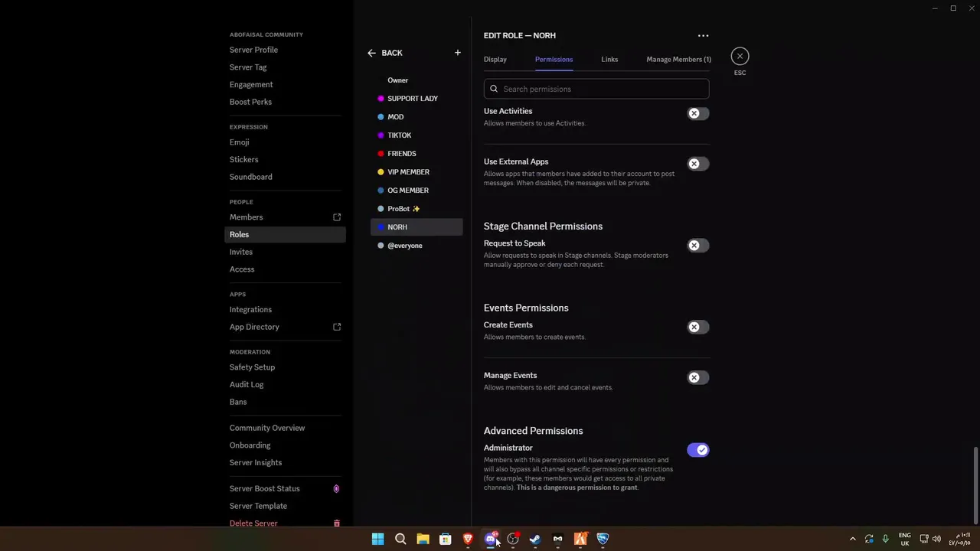Click the OBS taskbar icon

(513, 539)
